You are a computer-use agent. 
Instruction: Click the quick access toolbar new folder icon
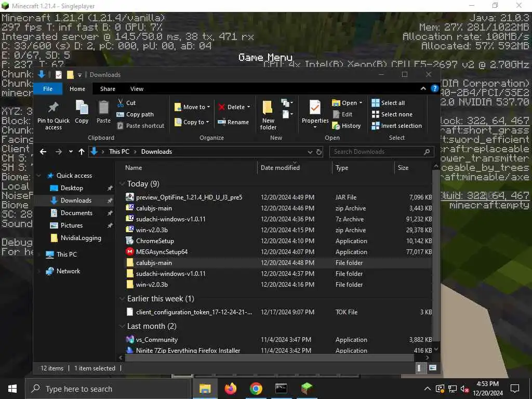click(70, 75)
